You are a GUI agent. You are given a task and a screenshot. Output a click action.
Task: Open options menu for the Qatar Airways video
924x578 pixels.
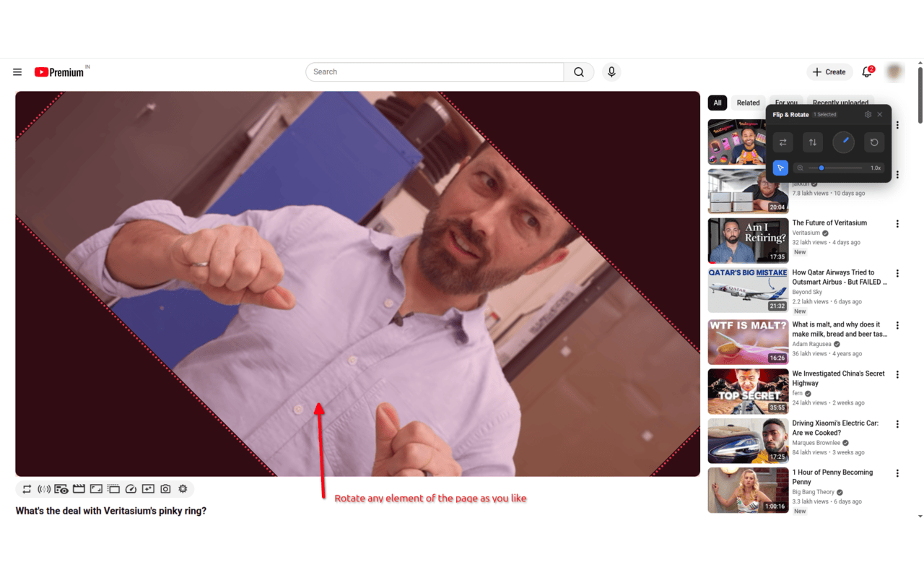(x=897, y=273)
